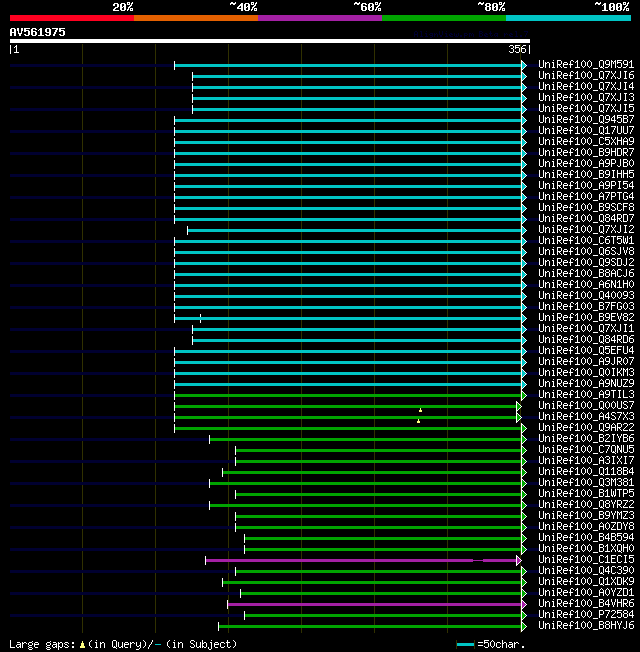Click the text UniRef100_Q8YRZ2
The height and width of the screenshot is (652, 640).
[586, 505]
